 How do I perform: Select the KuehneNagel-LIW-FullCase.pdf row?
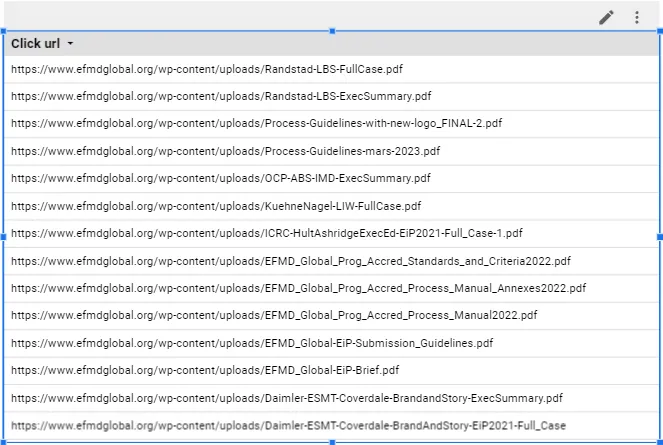point(332,206)
